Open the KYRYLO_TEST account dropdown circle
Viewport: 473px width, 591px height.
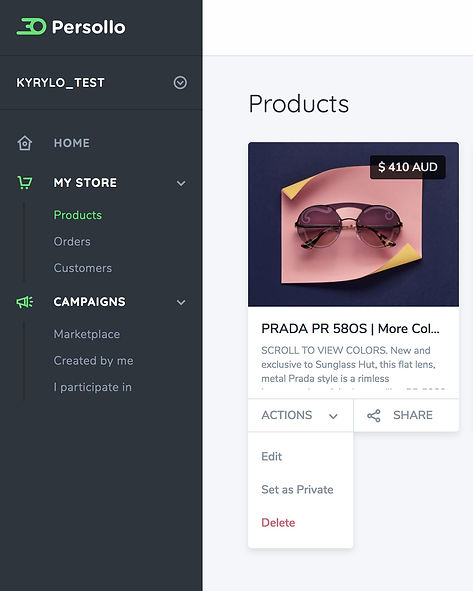coord(180,83)
